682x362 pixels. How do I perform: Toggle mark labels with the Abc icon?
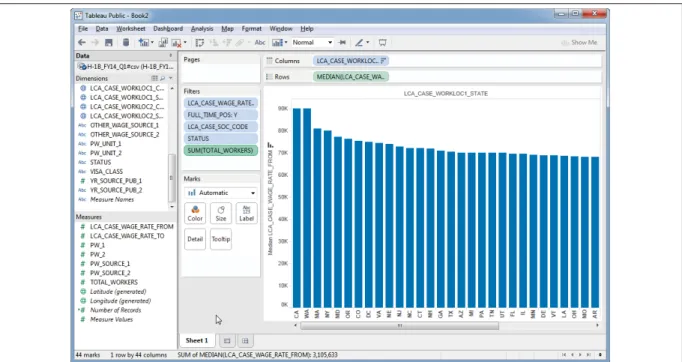(x=260, y=42)
